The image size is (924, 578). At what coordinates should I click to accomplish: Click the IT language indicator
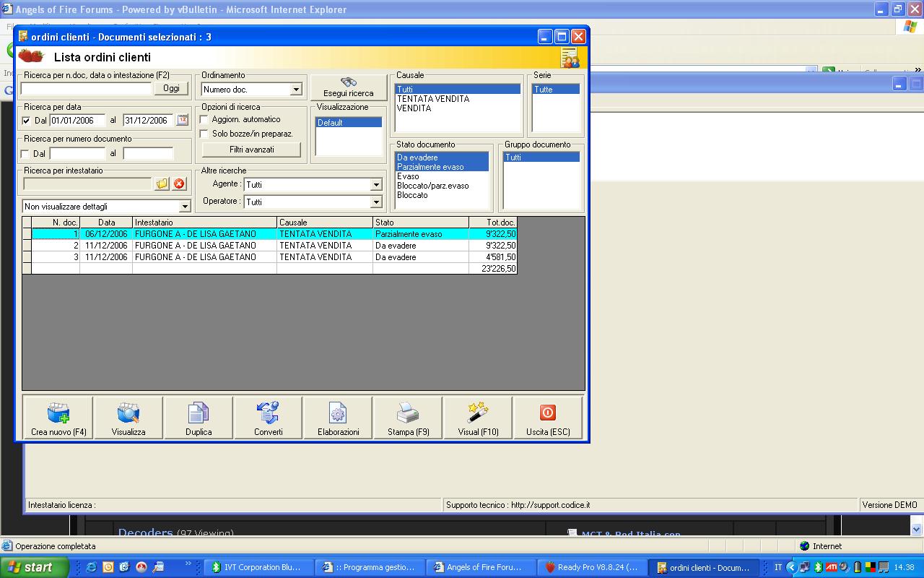[x=778, y=567]
